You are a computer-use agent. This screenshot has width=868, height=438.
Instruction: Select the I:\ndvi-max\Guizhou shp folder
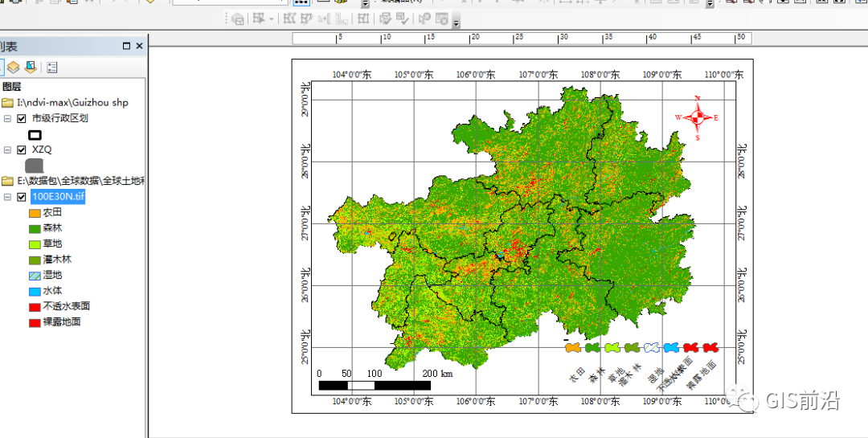[x=65, y=102]
